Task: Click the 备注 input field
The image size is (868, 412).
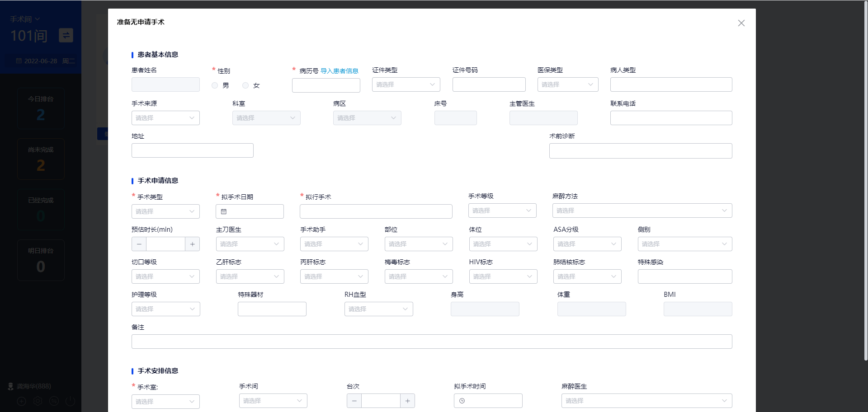Action: (x=432, y=342)
